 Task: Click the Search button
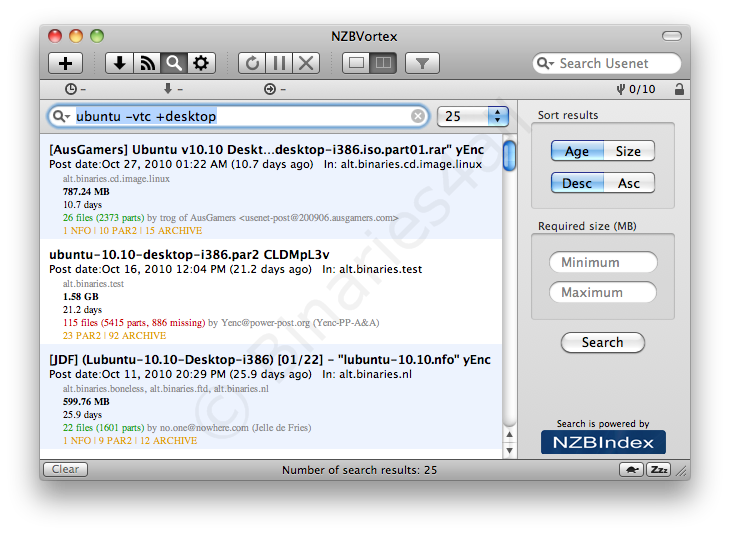(602, 342)
